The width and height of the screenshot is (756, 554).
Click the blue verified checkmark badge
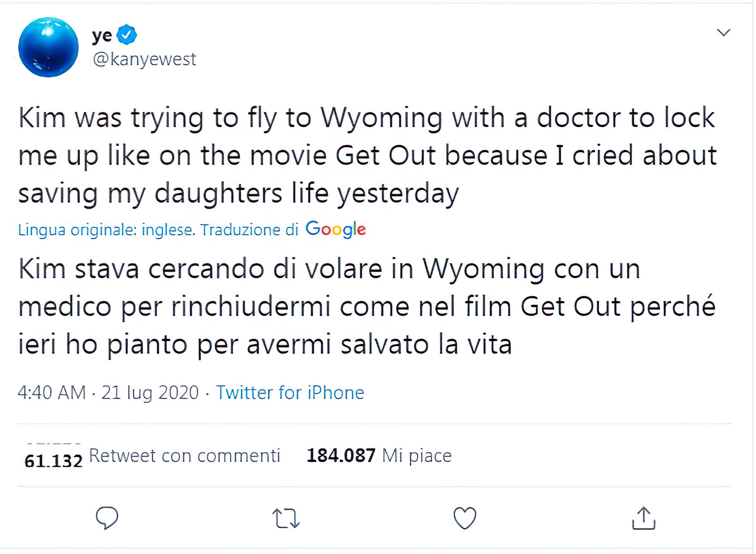[127, 35]
